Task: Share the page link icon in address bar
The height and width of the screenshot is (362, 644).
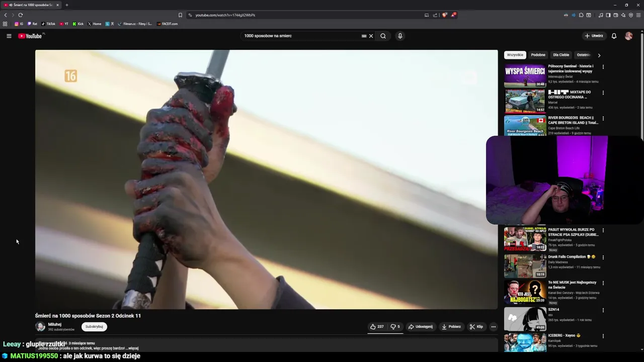Action: (435, 15)
